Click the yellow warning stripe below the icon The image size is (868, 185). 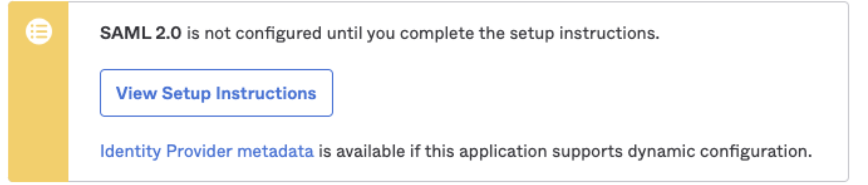39,113
